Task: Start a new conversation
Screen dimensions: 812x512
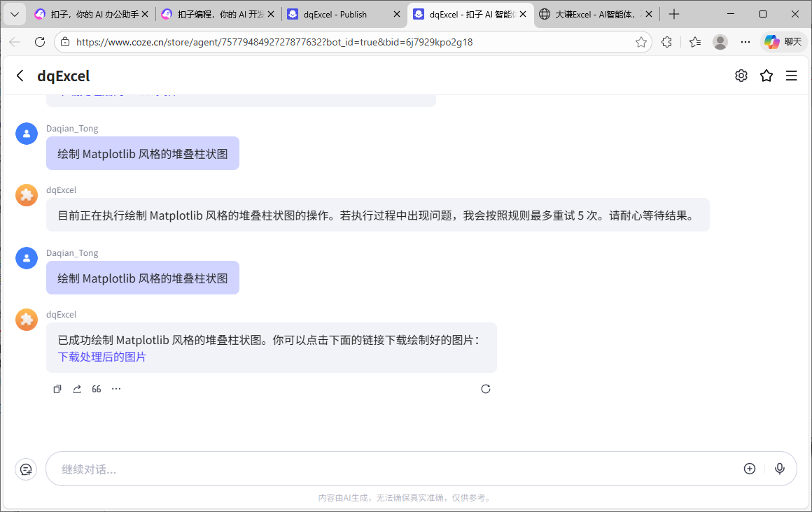Action: point(26,469)
